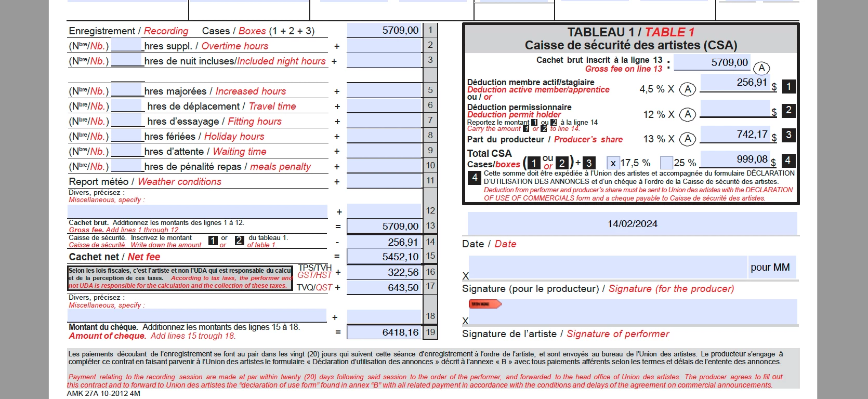Click the 'AMK 27A 10-2012 4M' form code
Image resolution: width=868 pixels, height=399 pixels.
[x=103, y=393]
